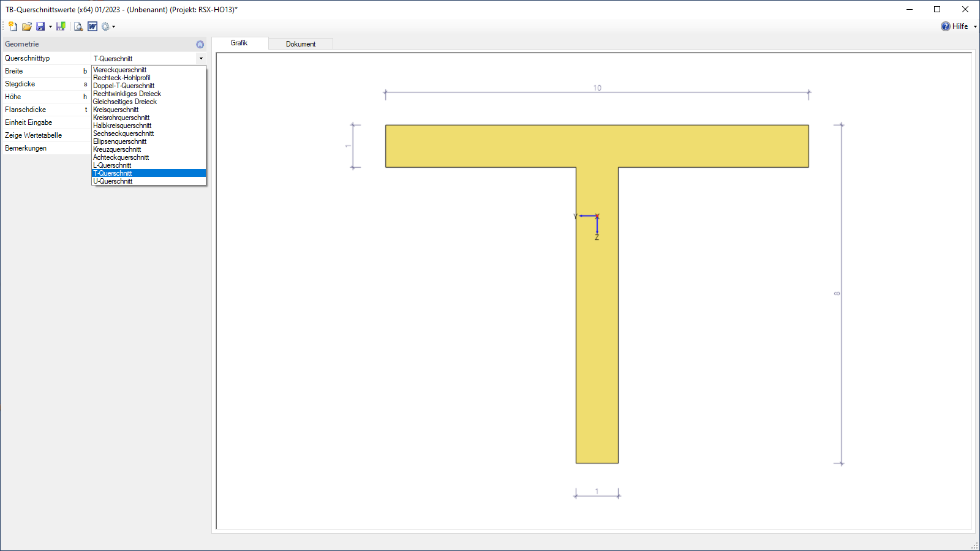Click the Querschnitttyp property label
The height and width of the screenshot is (551, 980).
(x=28, y=58)
